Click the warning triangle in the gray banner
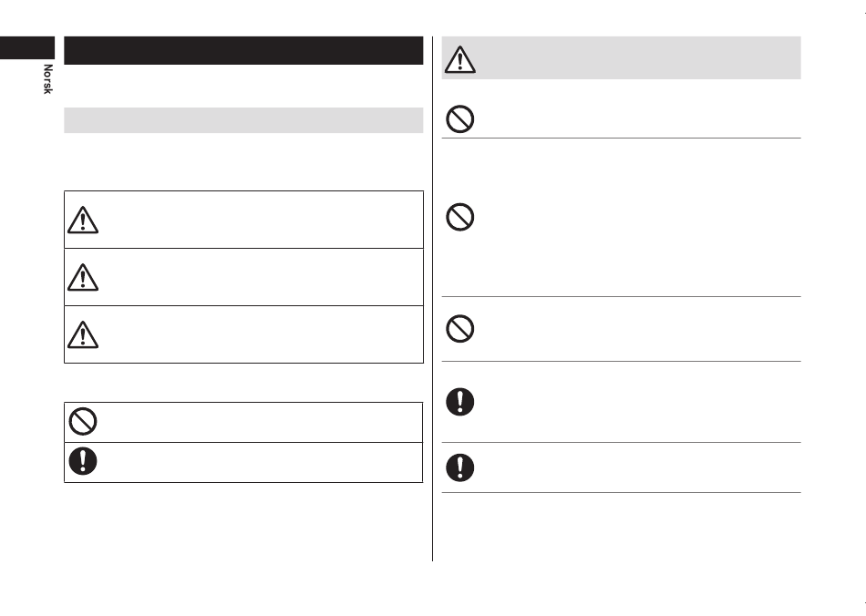 tap(459, 59)
